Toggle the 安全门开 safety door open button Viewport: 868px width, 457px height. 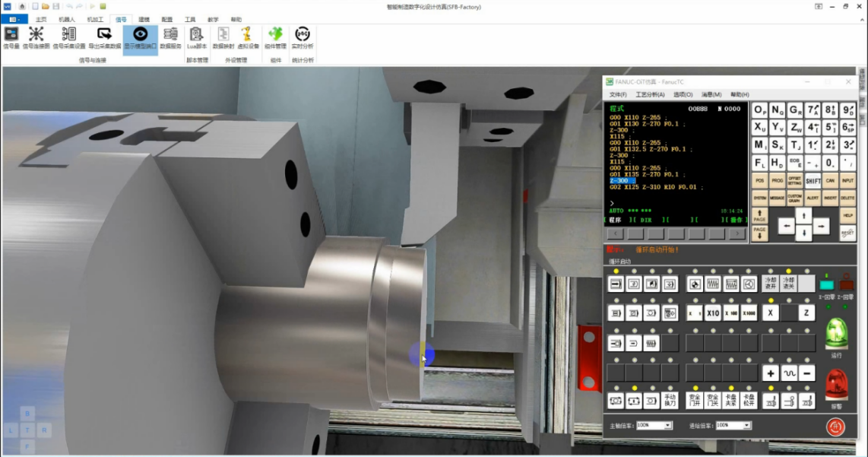[x=695, y=400]
